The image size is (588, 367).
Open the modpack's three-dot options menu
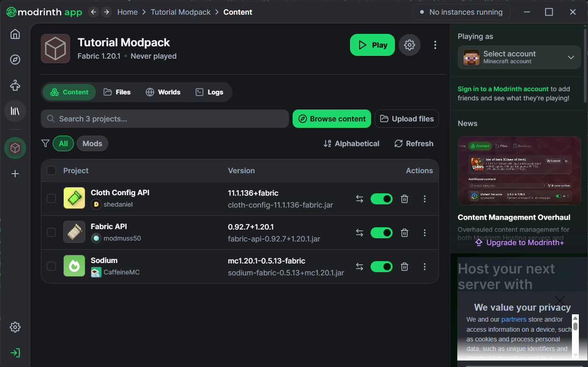(435, 44)
